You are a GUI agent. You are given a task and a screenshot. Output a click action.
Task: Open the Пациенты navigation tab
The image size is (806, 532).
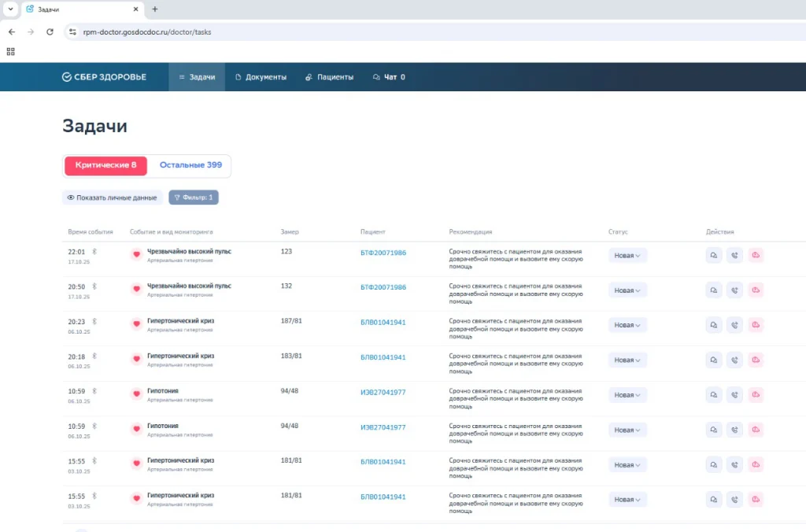(329, 77)
